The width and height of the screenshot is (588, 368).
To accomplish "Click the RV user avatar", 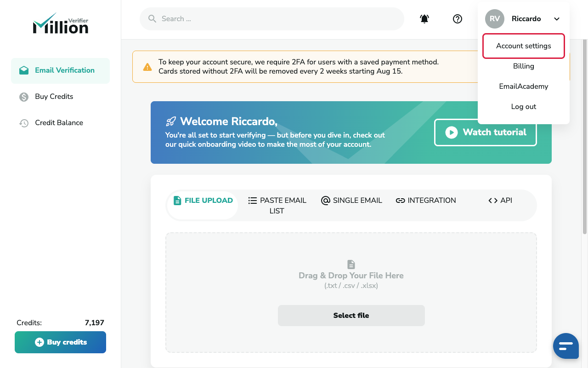I will tap(495, 19).
